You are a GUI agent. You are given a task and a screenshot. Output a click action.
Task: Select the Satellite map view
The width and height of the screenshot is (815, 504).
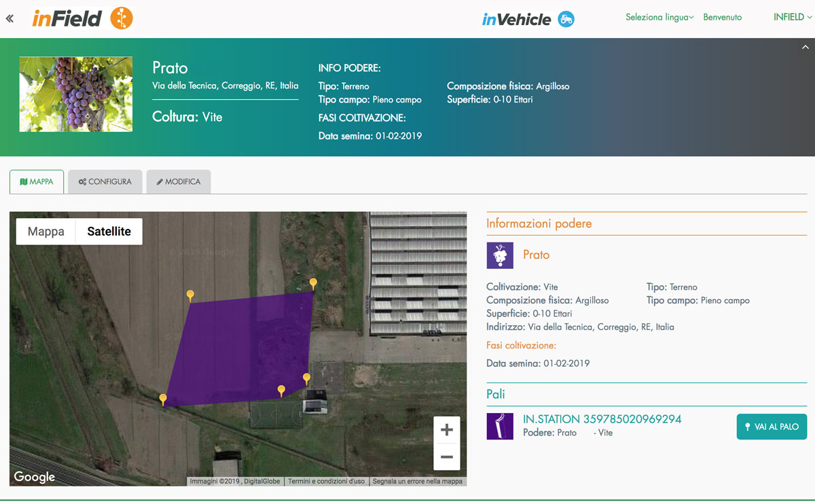click(x=109, y=232)
